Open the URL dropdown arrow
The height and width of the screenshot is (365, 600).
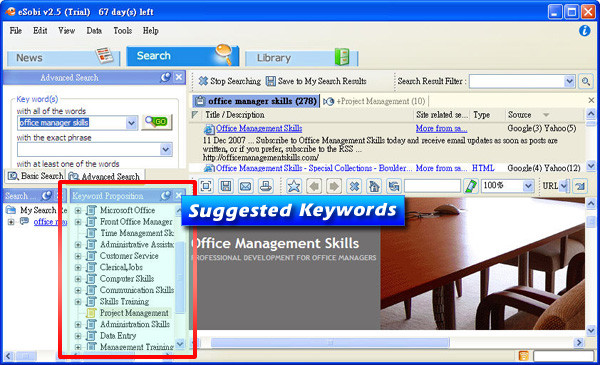point(563,186)
